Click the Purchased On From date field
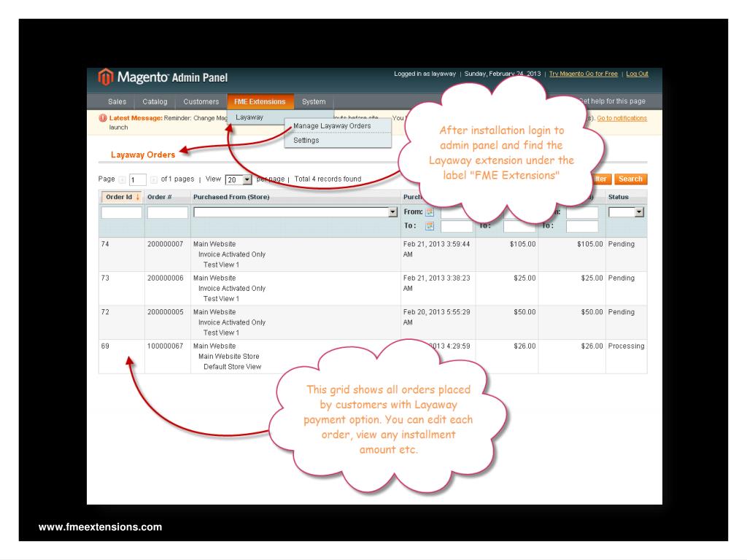 tap(457, 212)
